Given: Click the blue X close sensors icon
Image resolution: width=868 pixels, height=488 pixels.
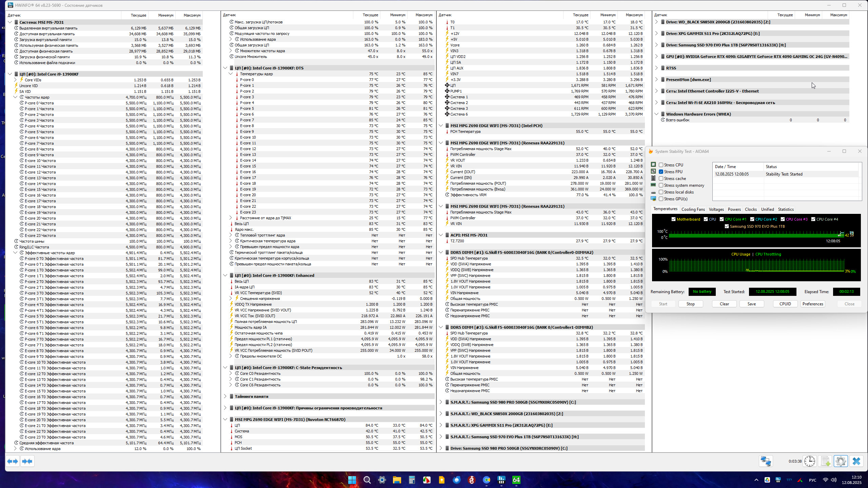Looking at the screenshot, I should point(856,461).
